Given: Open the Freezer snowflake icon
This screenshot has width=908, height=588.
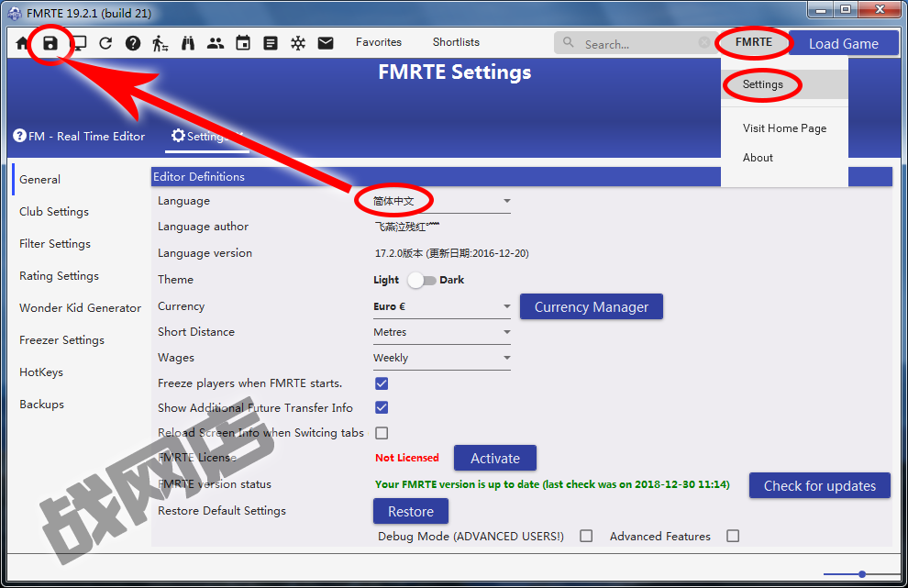Looking at the screenshot, I should point(298,43).
